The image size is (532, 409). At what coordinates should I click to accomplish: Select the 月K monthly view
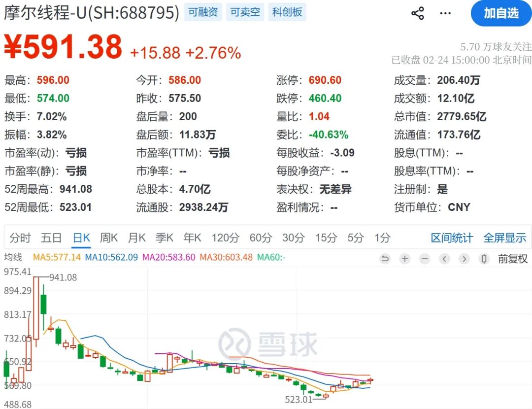click(x=136, y=238)
